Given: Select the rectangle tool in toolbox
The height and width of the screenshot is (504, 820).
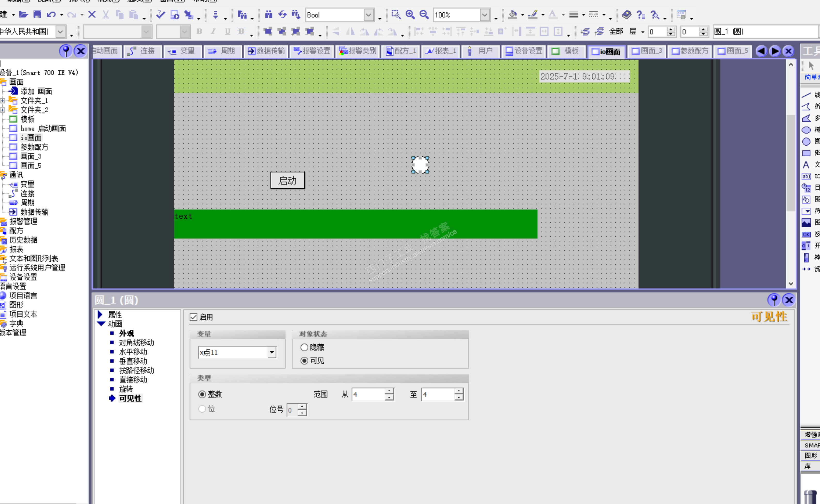Looking at the screenshot, I should coord(806,153).
